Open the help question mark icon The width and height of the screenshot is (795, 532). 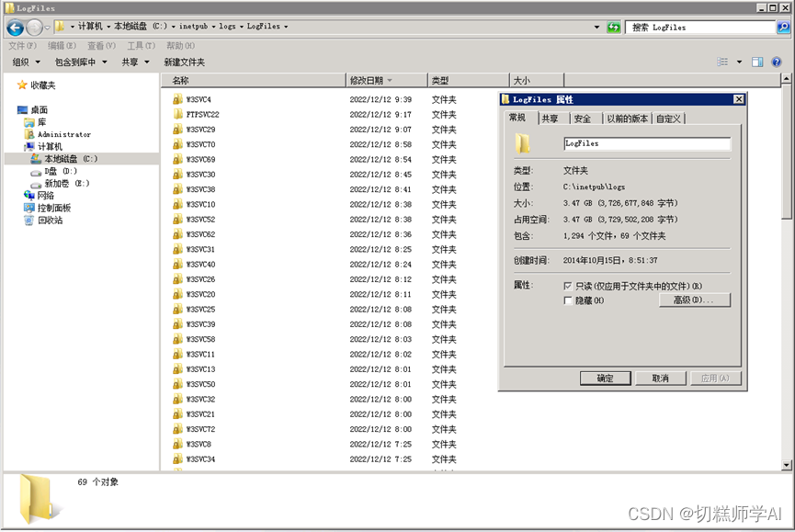[777, 62]
